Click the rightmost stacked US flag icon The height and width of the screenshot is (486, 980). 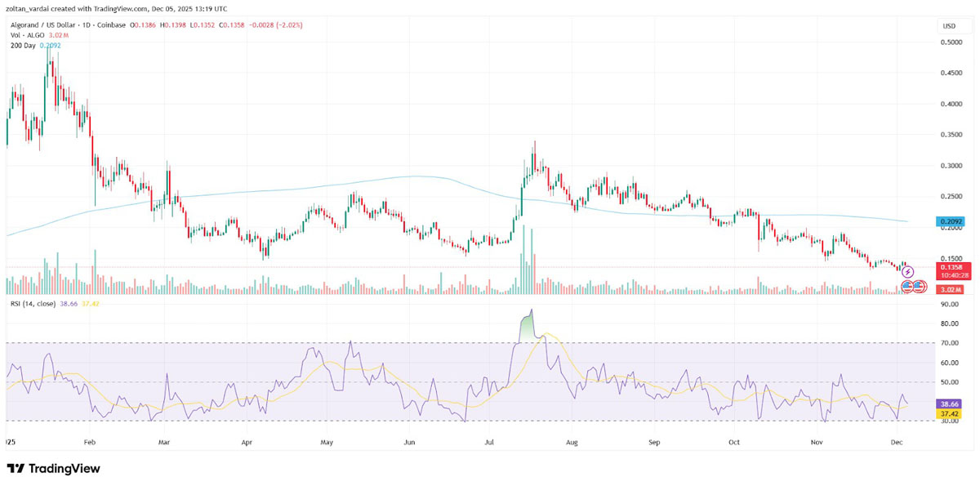920,287
